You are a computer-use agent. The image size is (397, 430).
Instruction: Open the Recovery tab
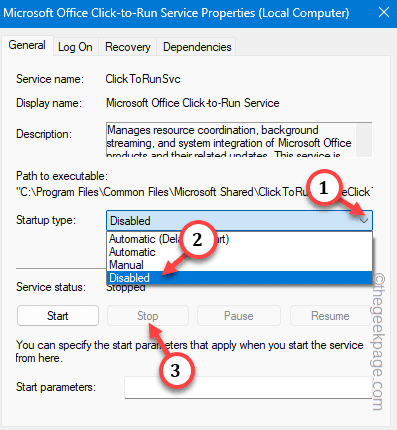128,47
